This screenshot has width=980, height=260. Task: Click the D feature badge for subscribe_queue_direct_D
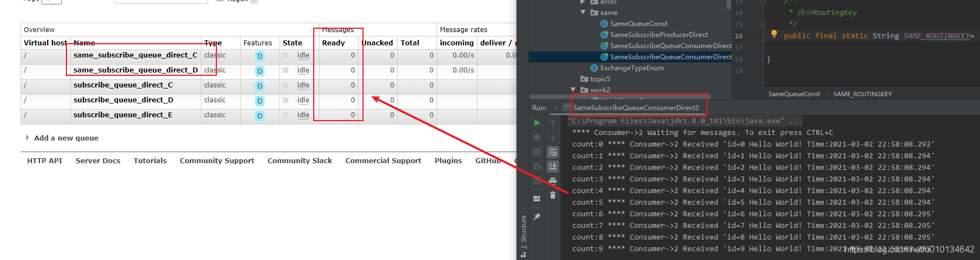(260, 101)
